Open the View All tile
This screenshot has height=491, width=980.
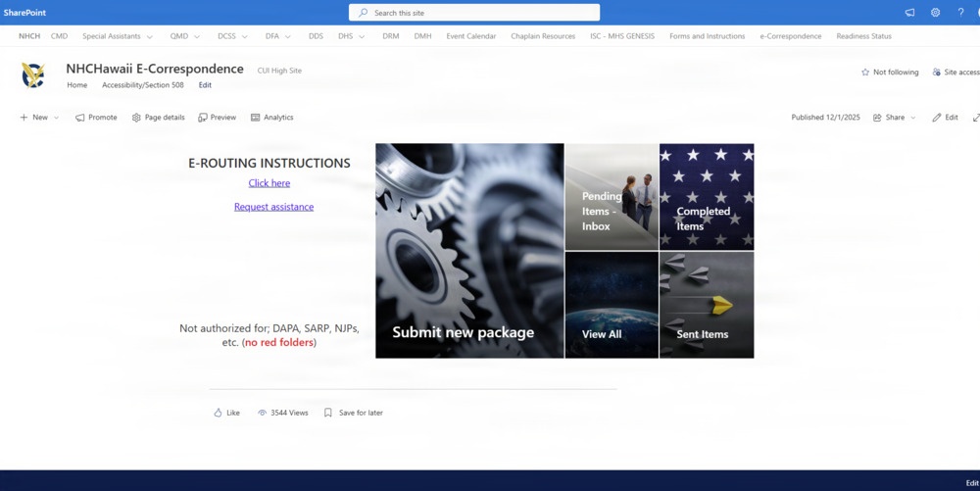point(612,305)
